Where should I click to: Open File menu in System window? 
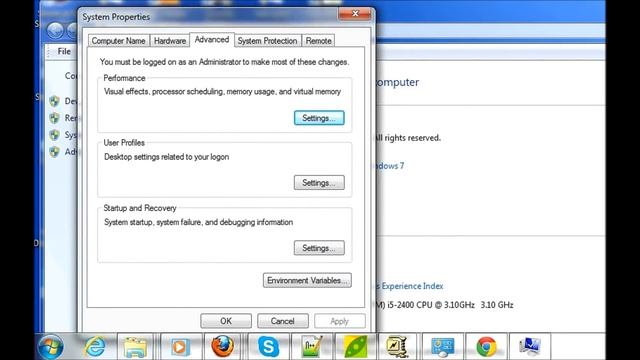pos(64,51)
